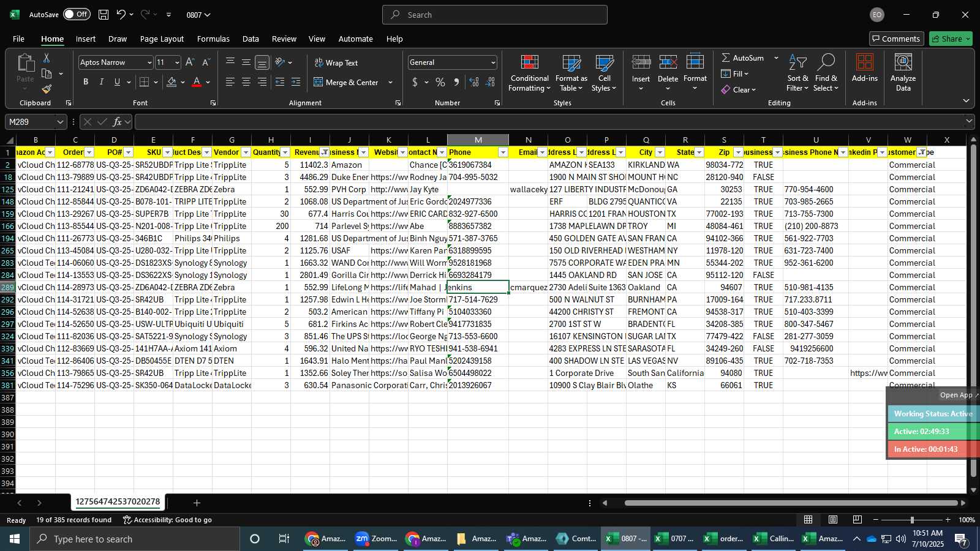Expand the AutoSum dropdown arrow
Viewport: 980px width, 551px height.
(x=776, y=58)
